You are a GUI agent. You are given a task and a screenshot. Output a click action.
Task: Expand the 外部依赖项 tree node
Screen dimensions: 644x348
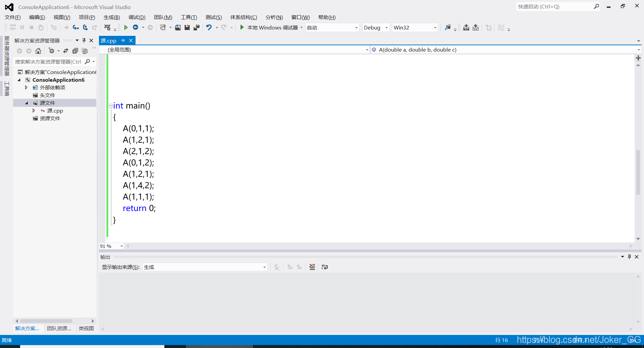[x=26, y=87]
